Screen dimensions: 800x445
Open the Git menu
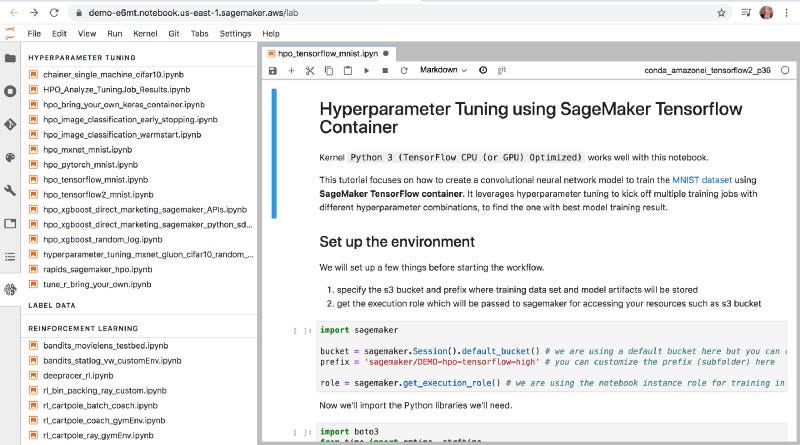point(173,34)
